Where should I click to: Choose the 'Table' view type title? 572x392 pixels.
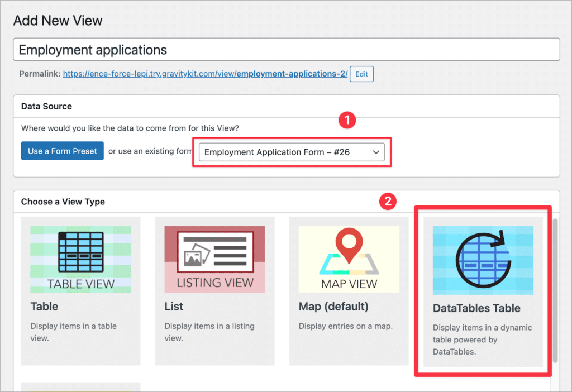(44, 307)
